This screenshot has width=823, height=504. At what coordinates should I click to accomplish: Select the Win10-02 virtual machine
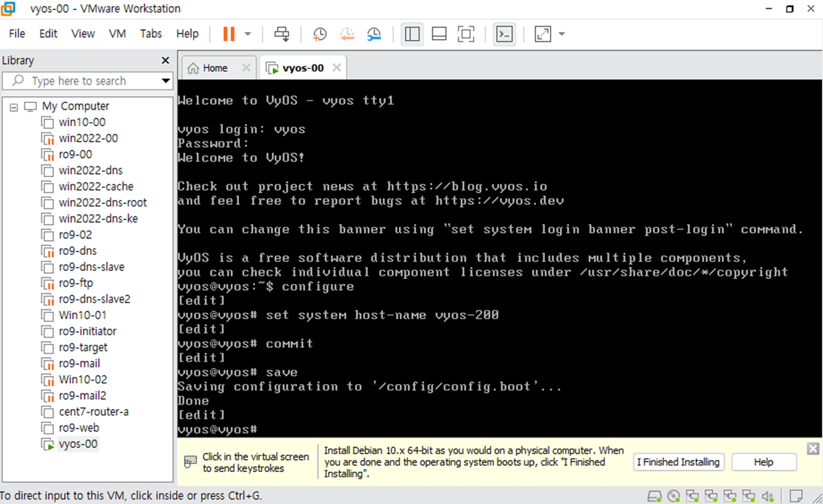pos(83,379)
